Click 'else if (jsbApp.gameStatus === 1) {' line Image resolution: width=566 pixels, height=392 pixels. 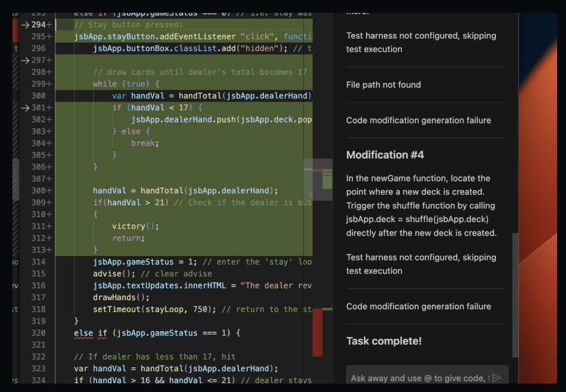point(157,333)
